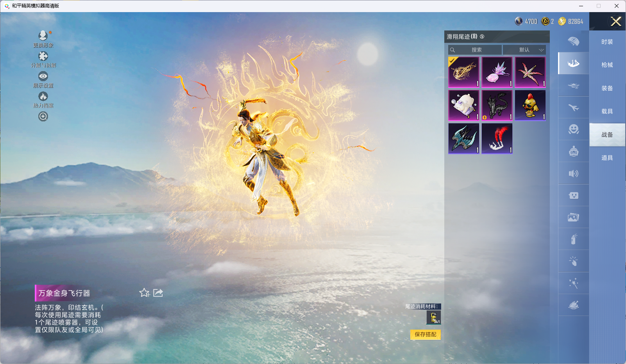Image resolution: width=626 pixels, height=364 pixels.
Task: Open the 载具 vehicles tab
Action: click(x=607, y=111)
